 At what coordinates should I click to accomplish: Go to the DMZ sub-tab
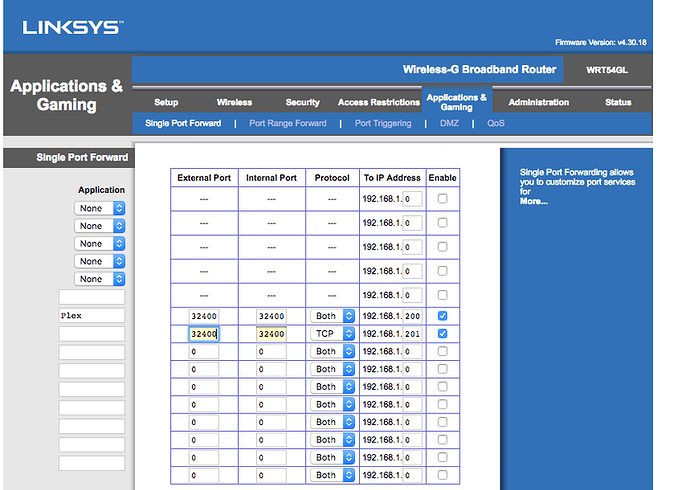pyautogui.click(x=449, y=123)
